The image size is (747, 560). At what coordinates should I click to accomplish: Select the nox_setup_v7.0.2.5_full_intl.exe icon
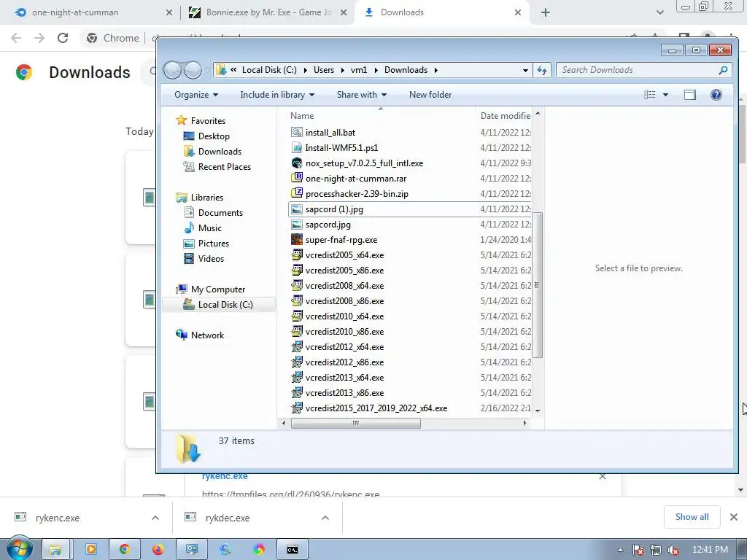click(x=297, y=163)
